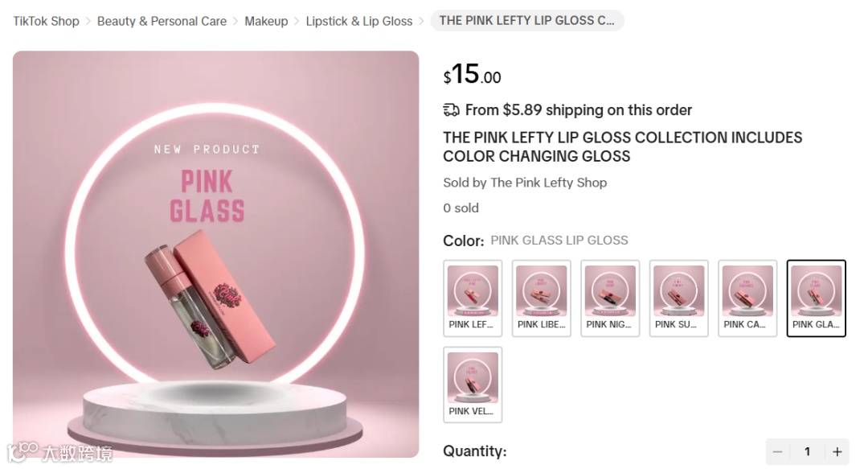Pick the PINK NIG... color variant
868x469 pixels.
(x=610, y=298)
